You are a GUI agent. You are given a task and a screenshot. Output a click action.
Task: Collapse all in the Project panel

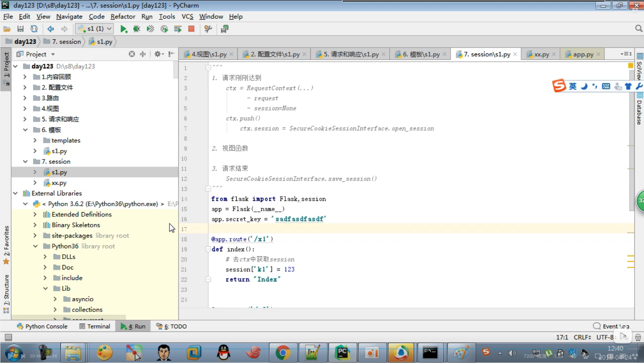pyautogui.click(x=143, y=54)
